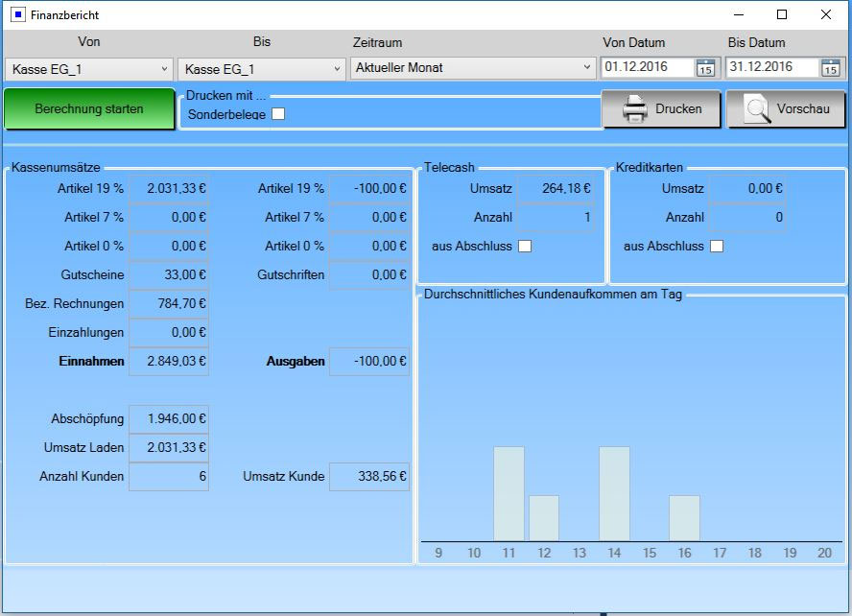
Task: Click the printer icon on Drucken button
Action: click(635, 109)
